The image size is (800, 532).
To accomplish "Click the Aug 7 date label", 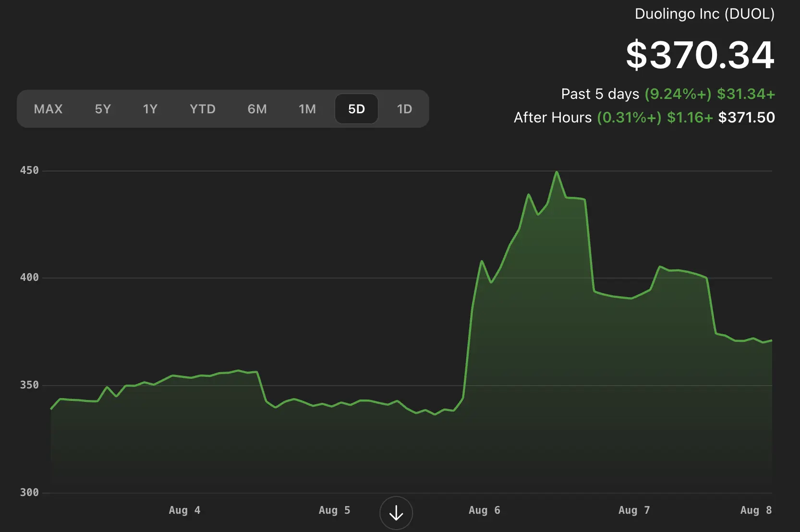I will pos(634,510).
